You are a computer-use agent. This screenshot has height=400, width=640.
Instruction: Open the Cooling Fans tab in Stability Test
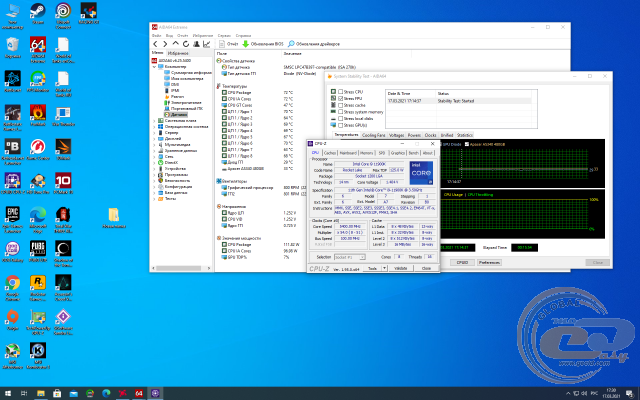pos(373,135)
